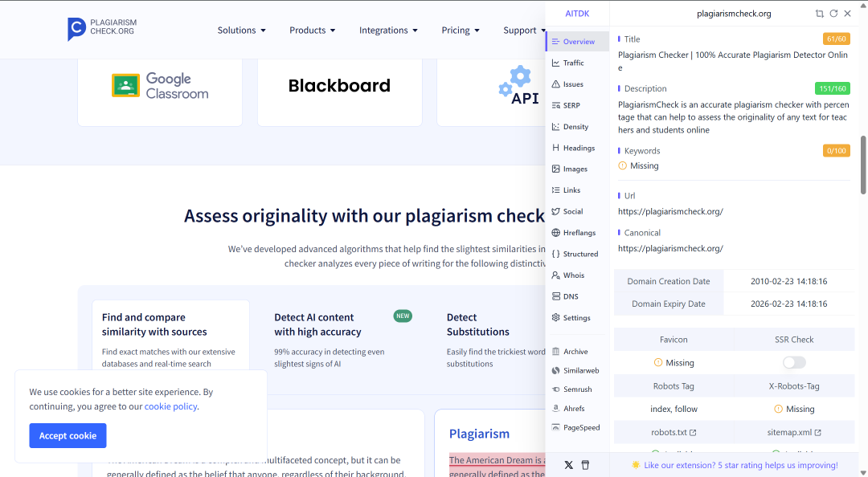Open the cookie policy link

(x=170, y=406)
